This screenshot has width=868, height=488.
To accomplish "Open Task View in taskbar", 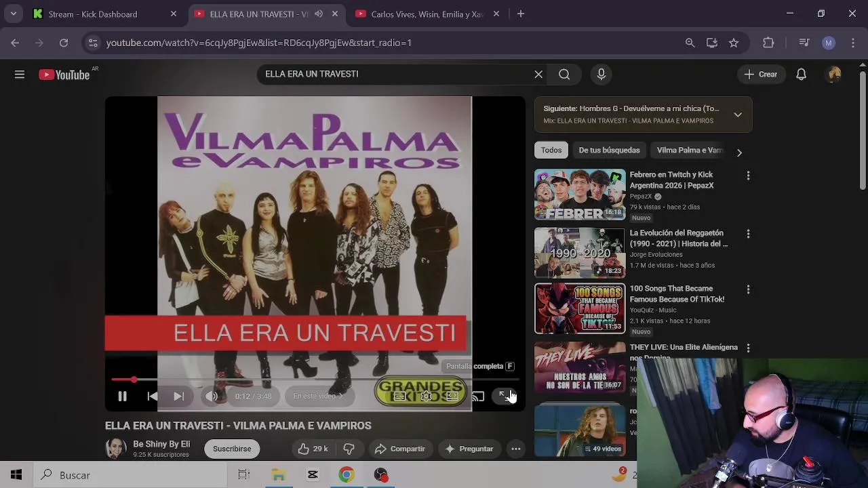I will click(x=244, y=475).
